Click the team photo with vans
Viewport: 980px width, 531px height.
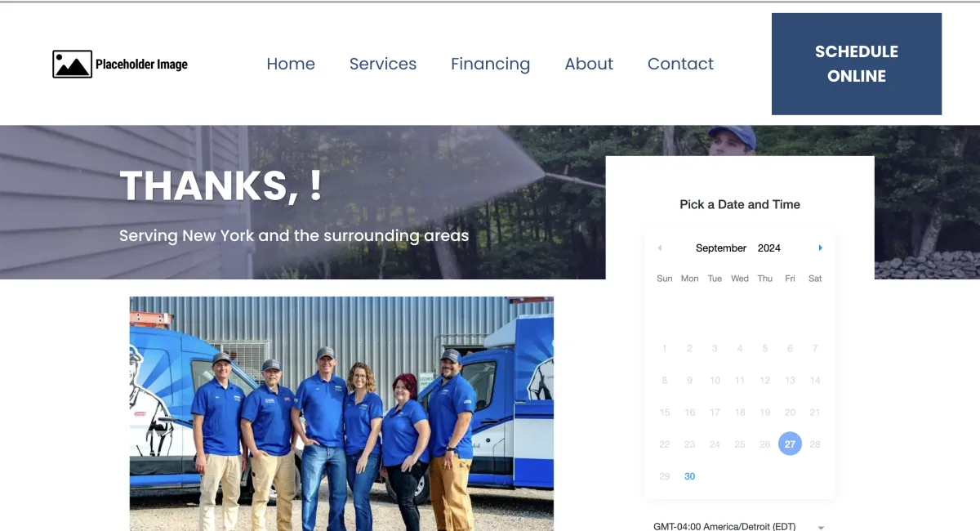[x=341, y=413]
